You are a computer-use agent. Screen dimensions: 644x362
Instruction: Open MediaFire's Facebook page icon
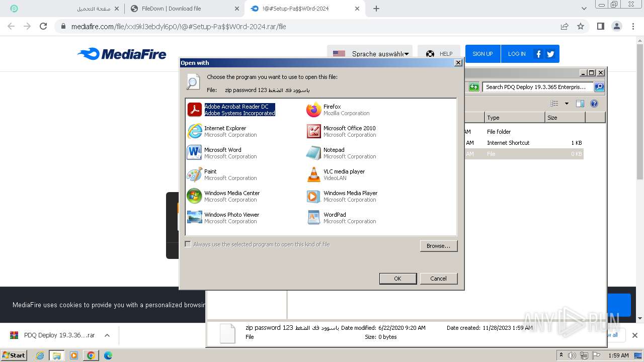tap(538, 54)
